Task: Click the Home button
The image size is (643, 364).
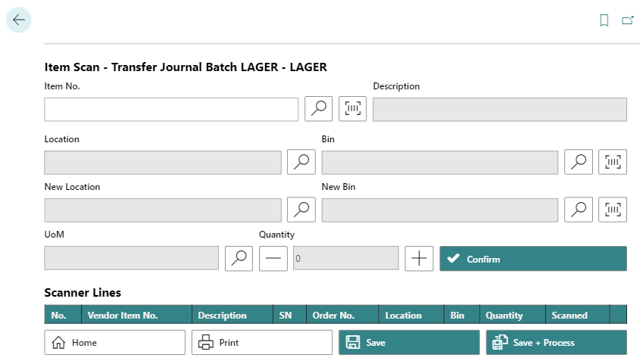Action: click(115, 342)
